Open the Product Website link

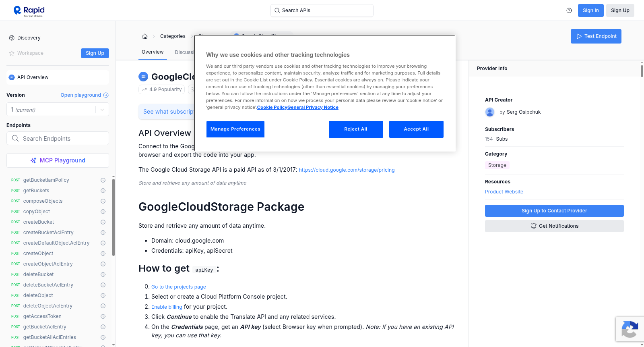coord(504,192)
